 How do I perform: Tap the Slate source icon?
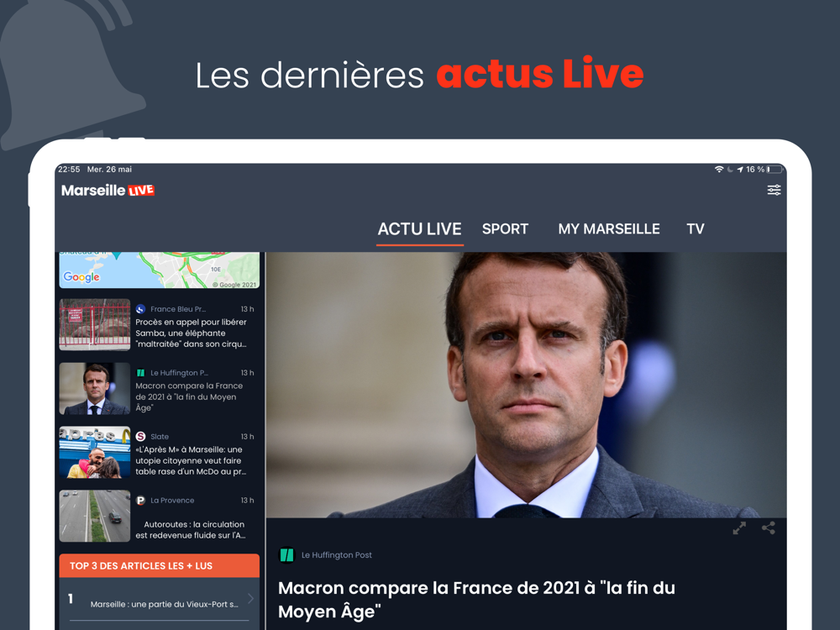(141, 437)
